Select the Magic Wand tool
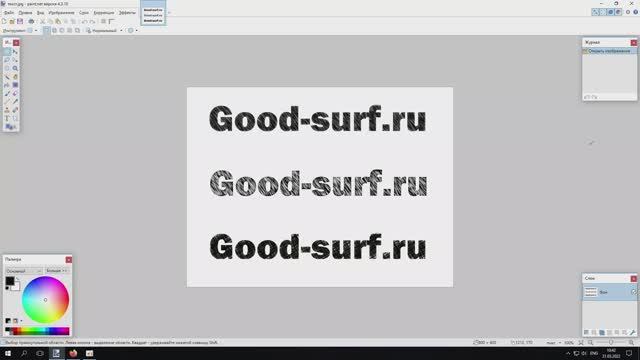Viewport: 640px width, 360px height. pyautogui.click(x=7, y=77)
